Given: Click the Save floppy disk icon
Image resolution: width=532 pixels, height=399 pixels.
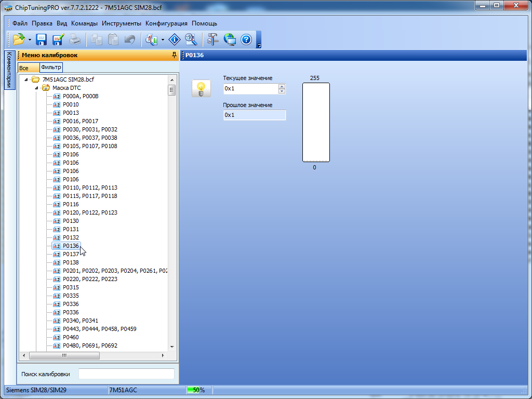Looking at the screenshot, I should click(x=41, y=39).
